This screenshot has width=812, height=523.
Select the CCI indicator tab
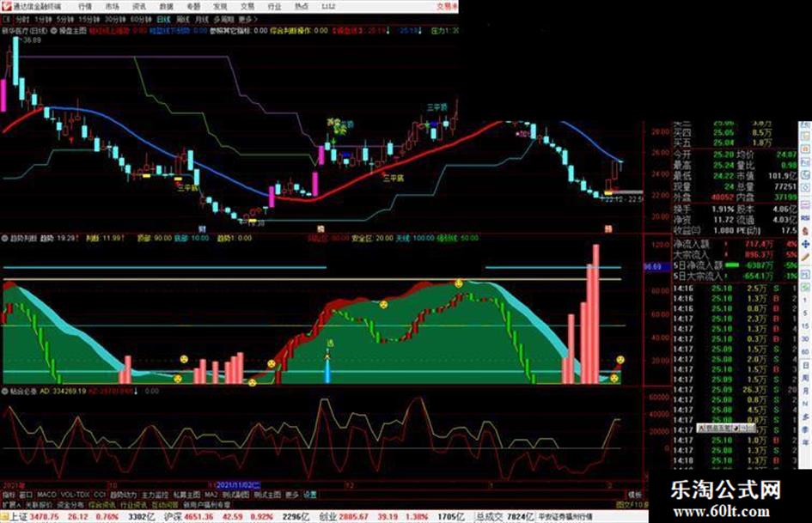tap(100, 495)
